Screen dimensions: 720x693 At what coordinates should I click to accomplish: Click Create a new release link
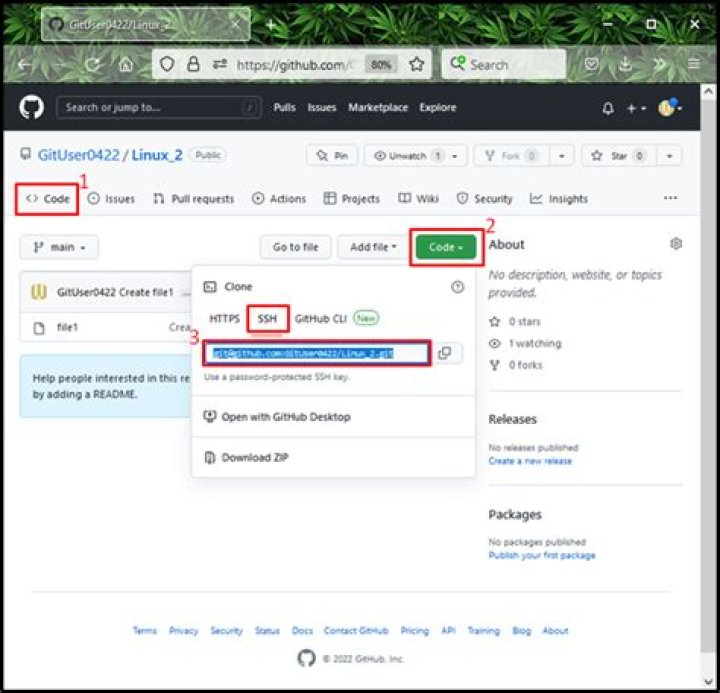(530, 461)
